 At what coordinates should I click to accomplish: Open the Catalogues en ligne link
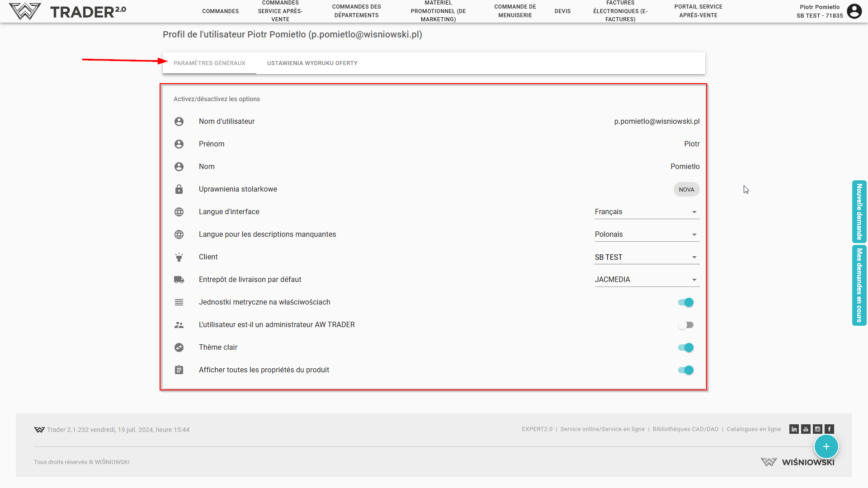click(x=754, y=429)
